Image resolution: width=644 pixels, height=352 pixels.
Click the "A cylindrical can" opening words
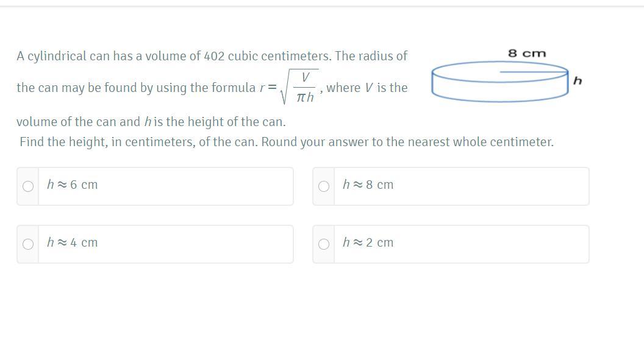click(60, 56)
